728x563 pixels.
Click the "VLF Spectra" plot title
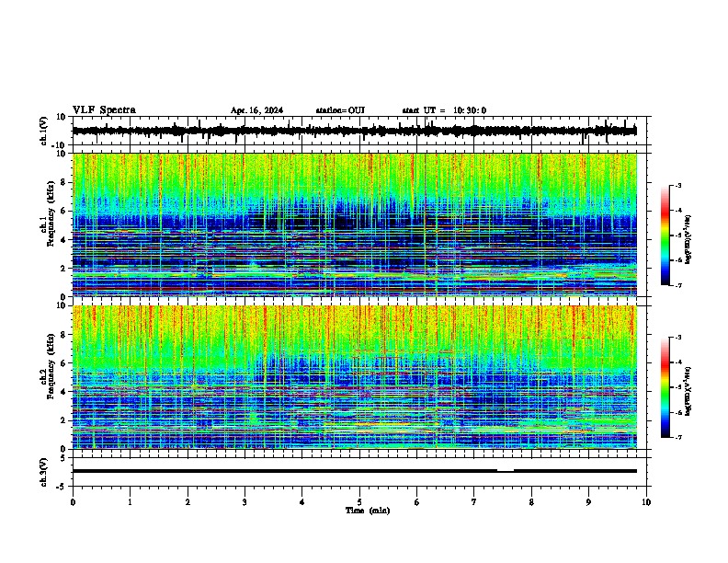point(104,110)
